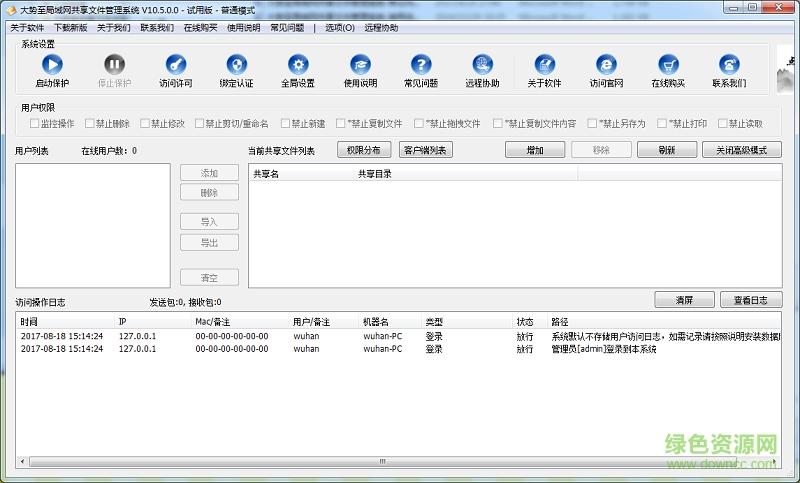Open 全局设置 gear icon
The image size is (800, 483).
[x=297, y=65]
